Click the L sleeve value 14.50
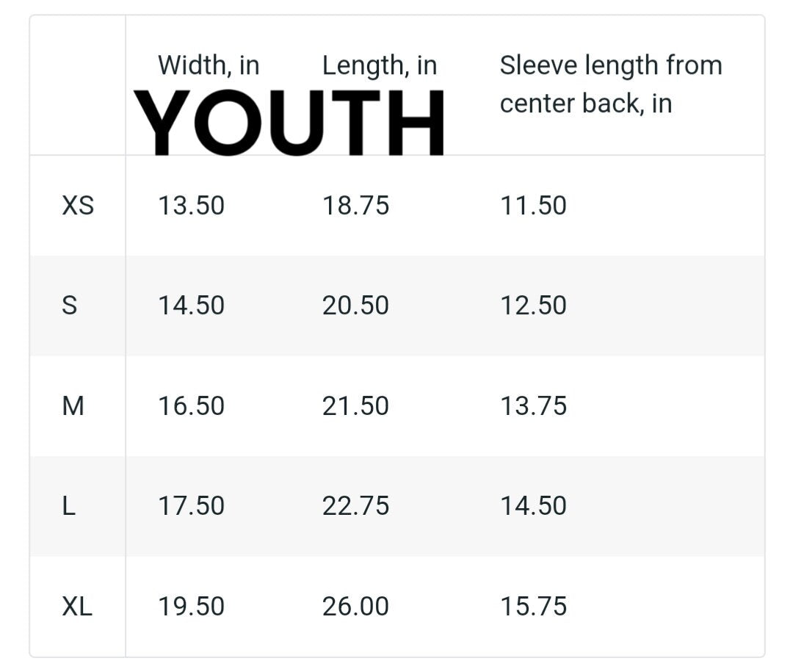The height and width of the screenshot is (672, 793). click(533, 505)
